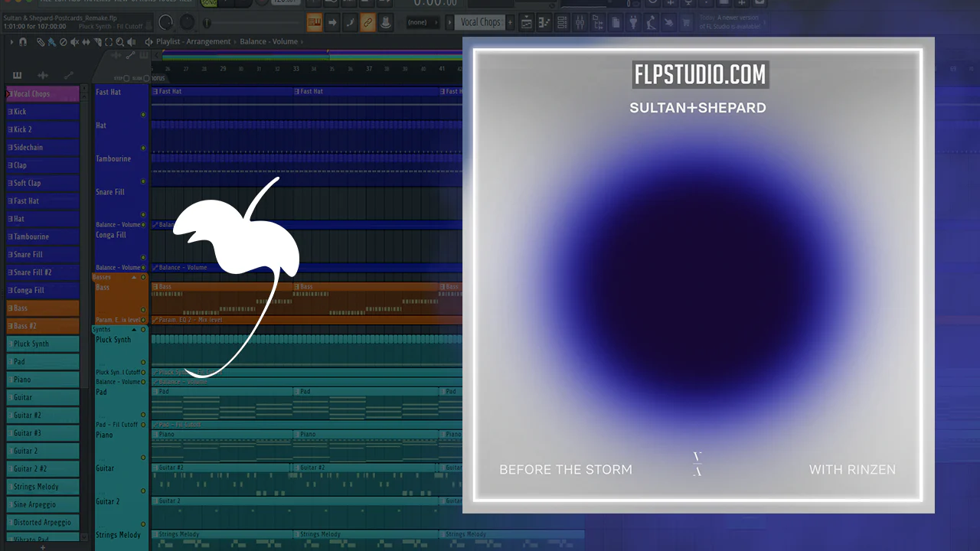Show audio clips in the picker panel

43,75
